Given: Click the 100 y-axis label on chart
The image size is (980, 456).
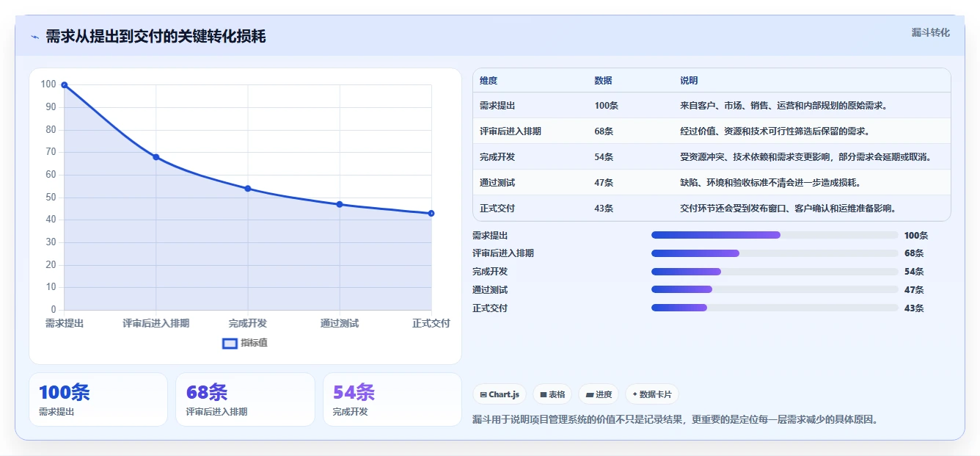Looking at the screenshot, I should tap(48, 84).
